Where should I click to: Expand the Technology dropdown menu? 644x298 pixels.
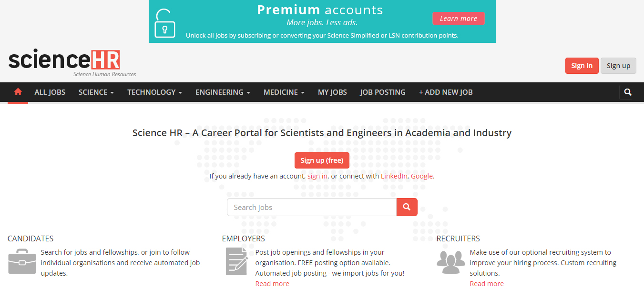pyautogui.click(x=154, y=92)
